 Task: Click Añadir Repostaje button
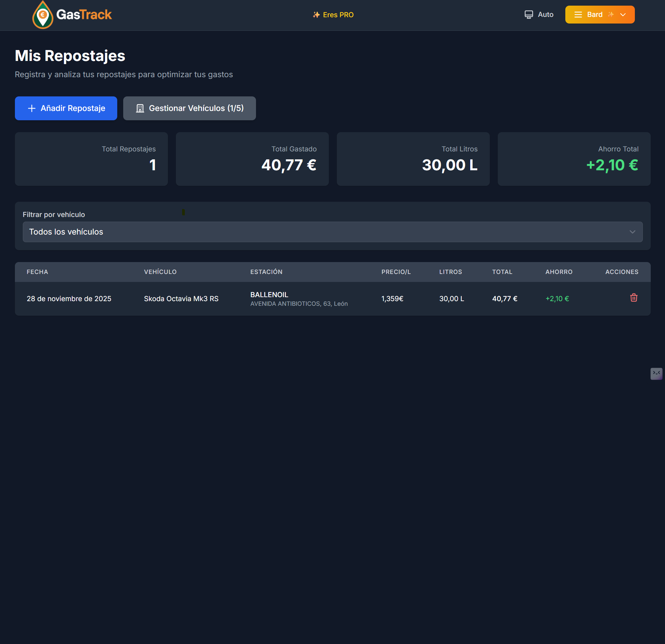[66, 108]
